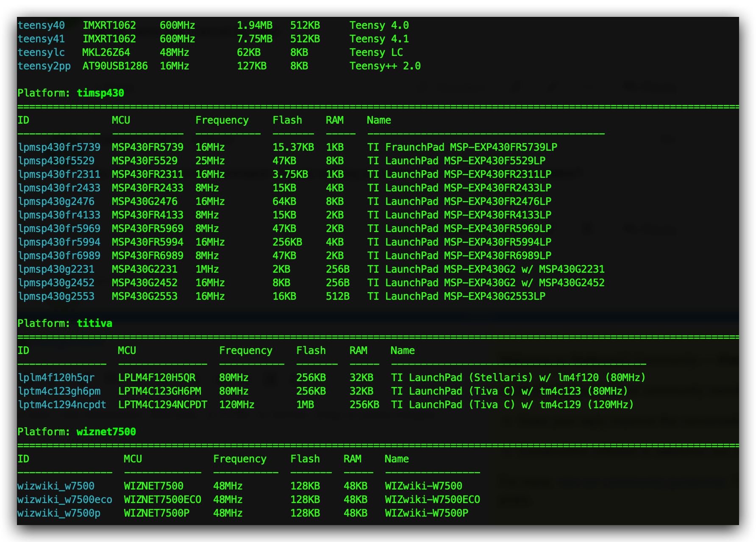Screen dimensions: 756x542
Task: Select lpmsp430g2452 board ID
Action: pos(56,283)
